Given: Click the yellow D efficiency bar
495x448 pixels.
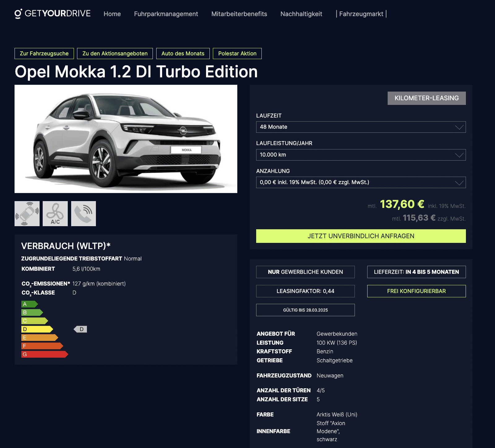Looking at the screenshot, I should pyautogui.click(x=37, y=329).
